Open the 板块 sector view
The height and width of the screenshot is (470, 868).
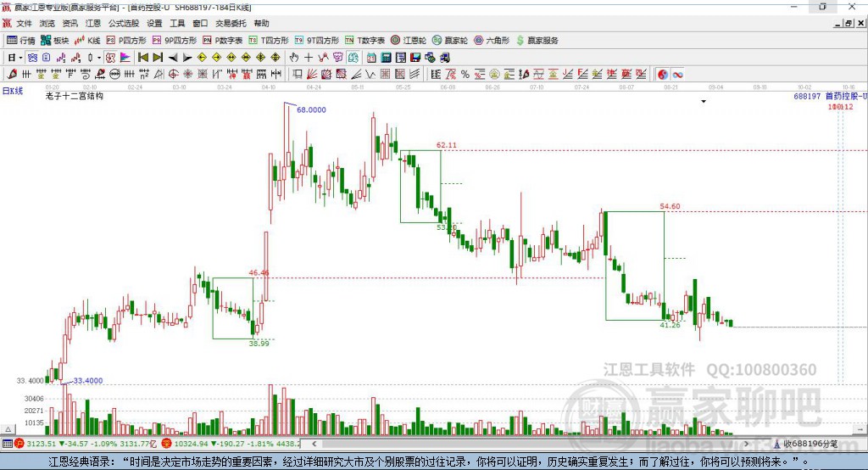[54, 41]
